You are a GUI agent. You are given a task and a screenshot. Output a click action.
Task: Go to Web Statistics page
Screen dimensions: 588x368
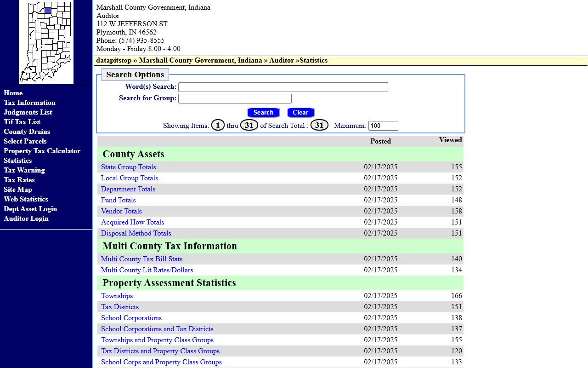[26, 199]
